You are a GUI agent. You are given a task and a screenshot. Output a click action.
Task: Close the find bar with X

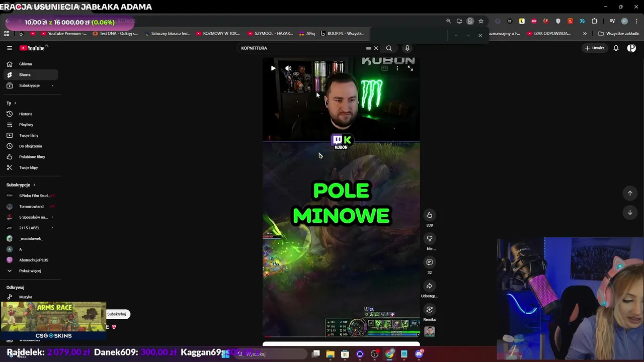[x=480, y=35]
